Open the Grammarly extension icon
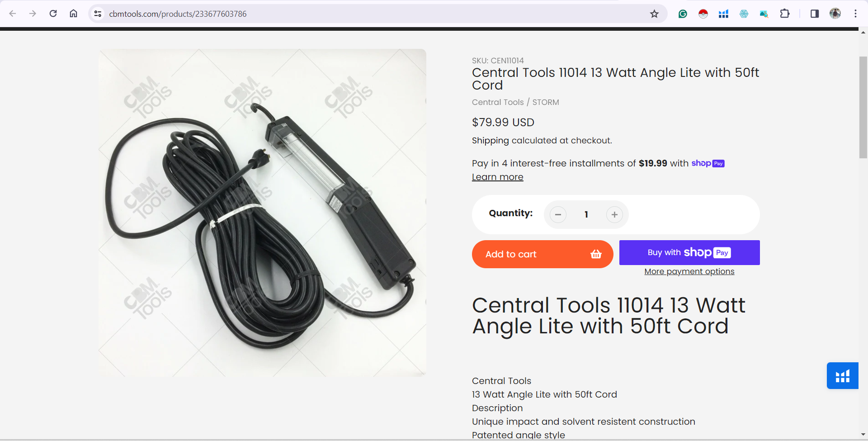868x441 pixels. pyautogui.click(x=683, y=14)
